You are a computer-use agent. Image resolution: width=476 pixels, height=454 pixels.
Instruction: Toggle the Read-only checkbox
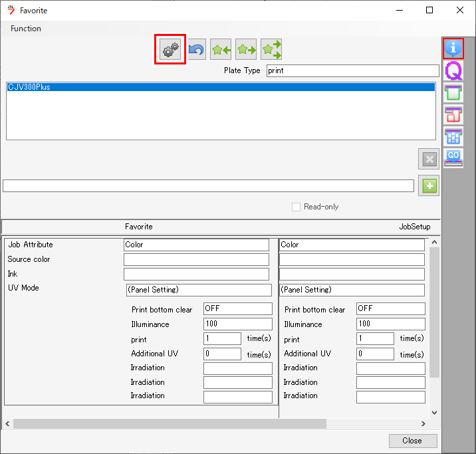click(297, 207)
